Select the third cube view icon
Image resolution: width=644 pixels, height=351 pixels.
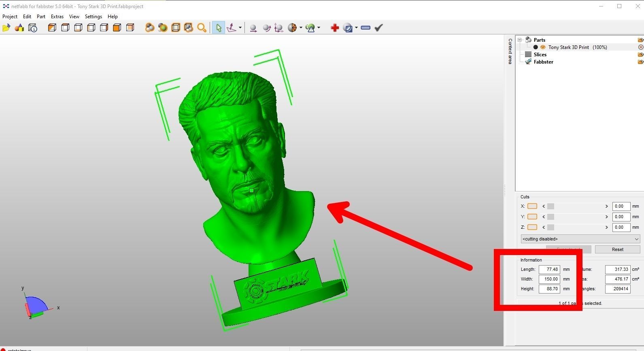tap(78, 28)
